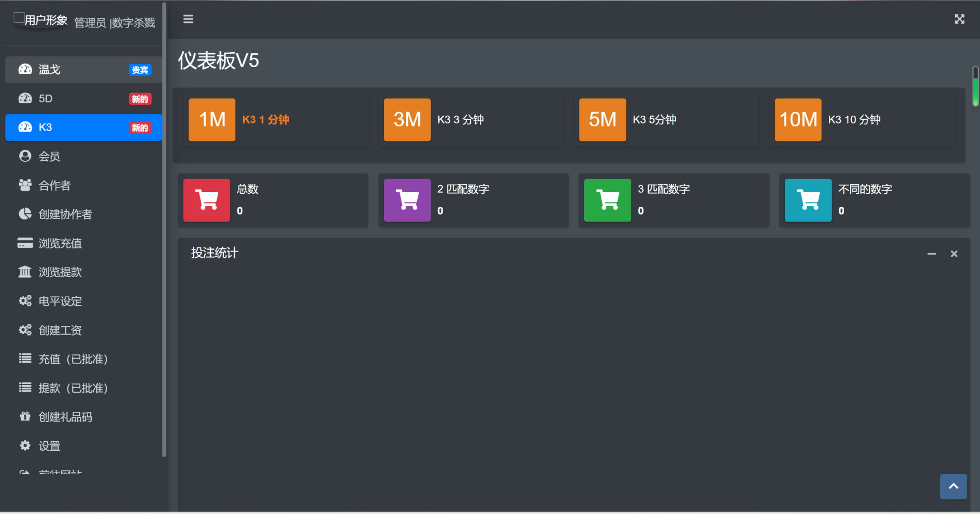The image size is (980, 514).
Task: Open the 10M K3 10分钟 tile
Action: pyautogui.click(x=798, y=120)
